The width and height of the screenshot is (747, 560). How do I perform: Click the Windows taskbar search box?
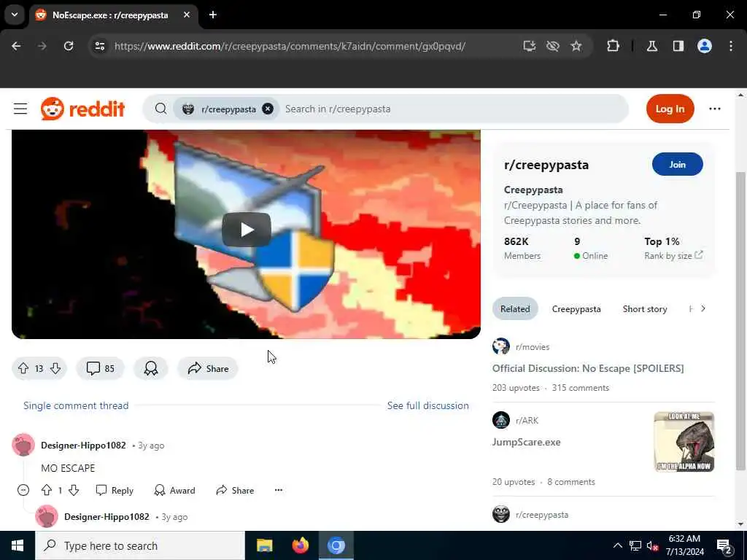click(x=140, y=545)
